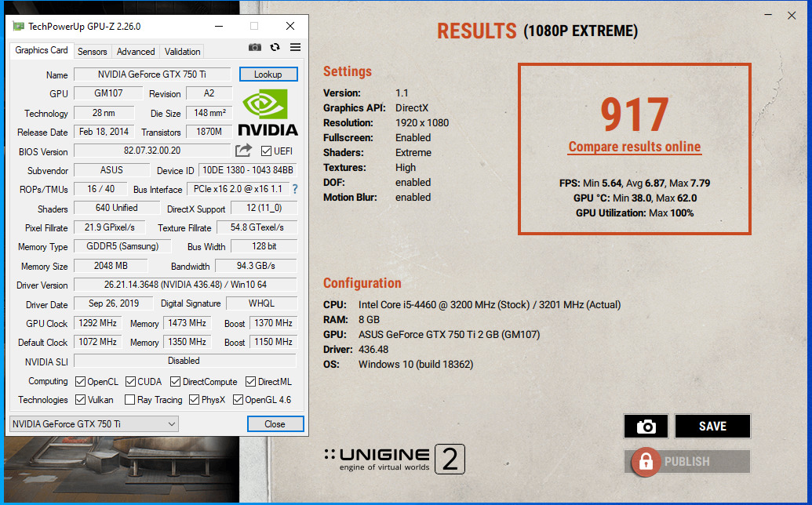Viewport: 812px width, 505px height.
Task: Click the Bandwidth 94.3 GB/s field
Action: [x=257, y=265]
